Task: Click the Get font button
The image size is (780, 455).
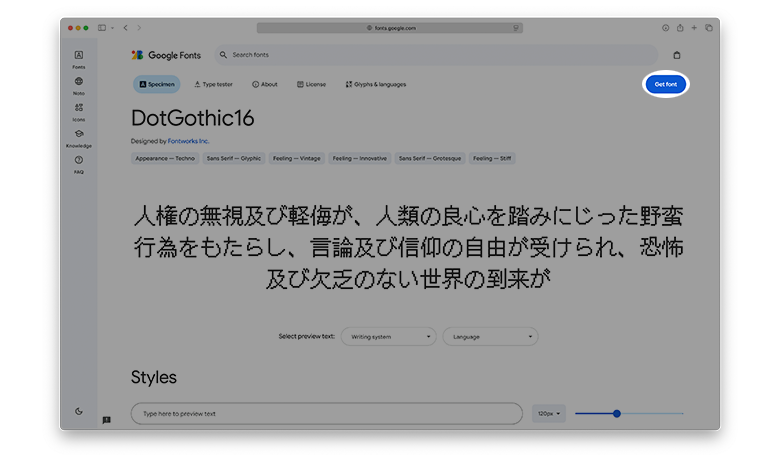Action: (666, 85)
